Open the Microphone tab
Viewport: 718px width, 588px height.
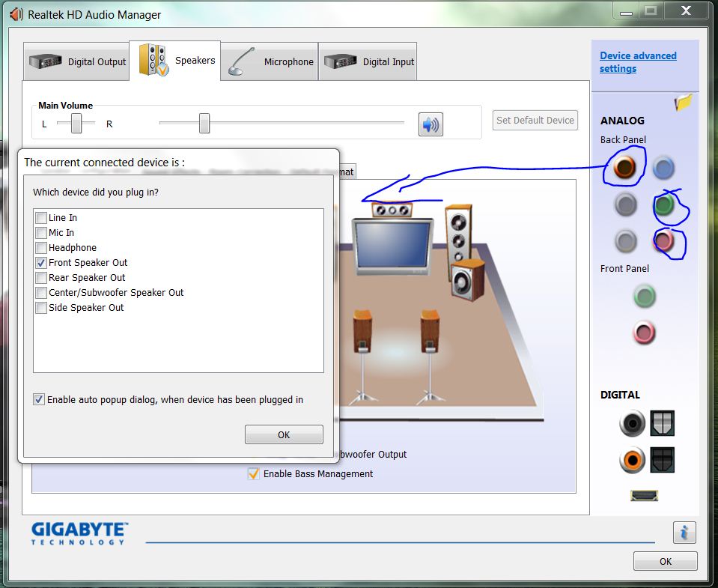270,61
